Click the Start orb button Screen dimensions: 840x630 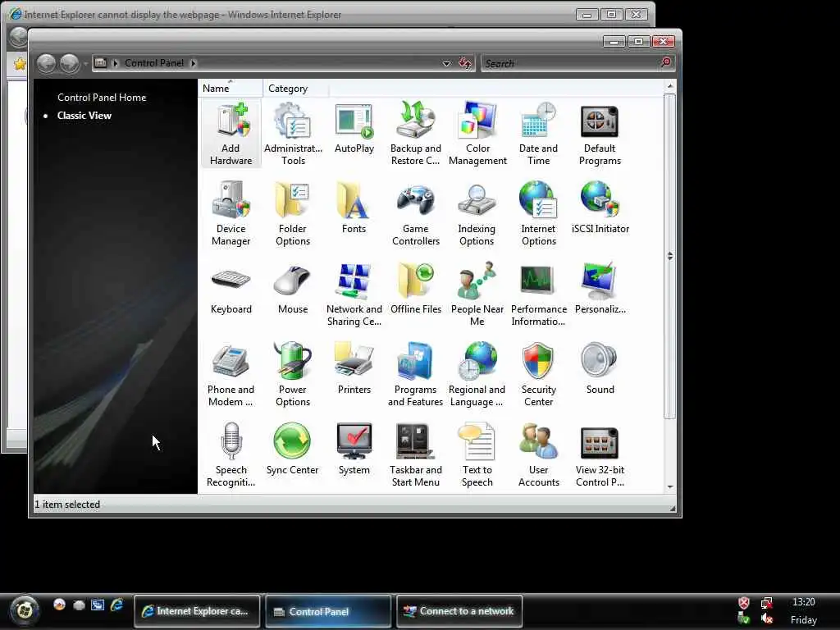tap(24, 610)
